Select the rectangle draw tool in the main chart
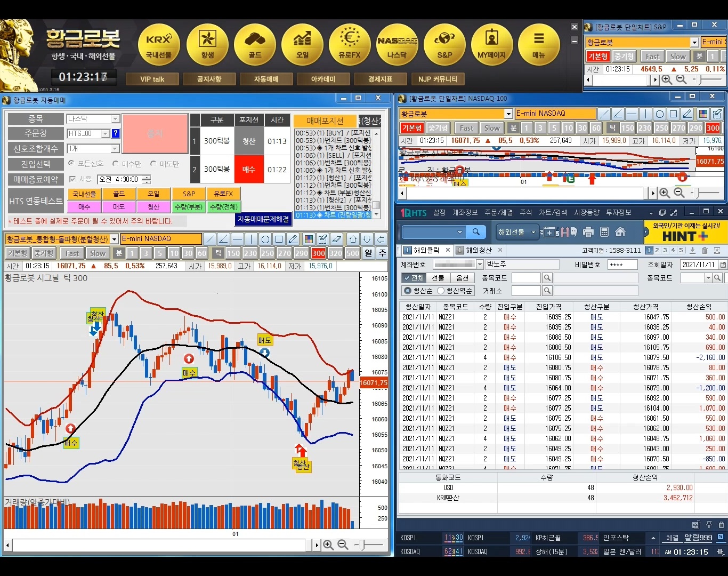 click(x=279, y=239)
